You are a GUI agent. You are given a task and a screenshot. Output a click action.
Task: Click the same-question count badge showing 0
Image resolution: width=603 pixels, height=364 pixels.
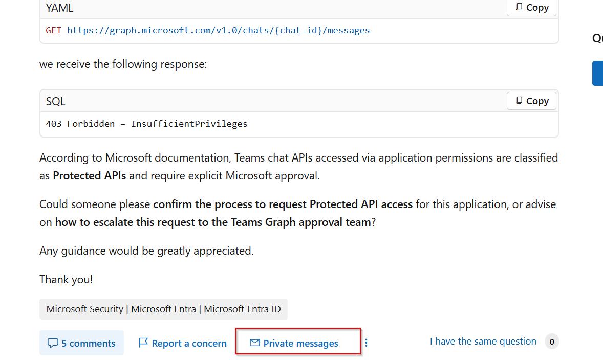coord(551,342)
